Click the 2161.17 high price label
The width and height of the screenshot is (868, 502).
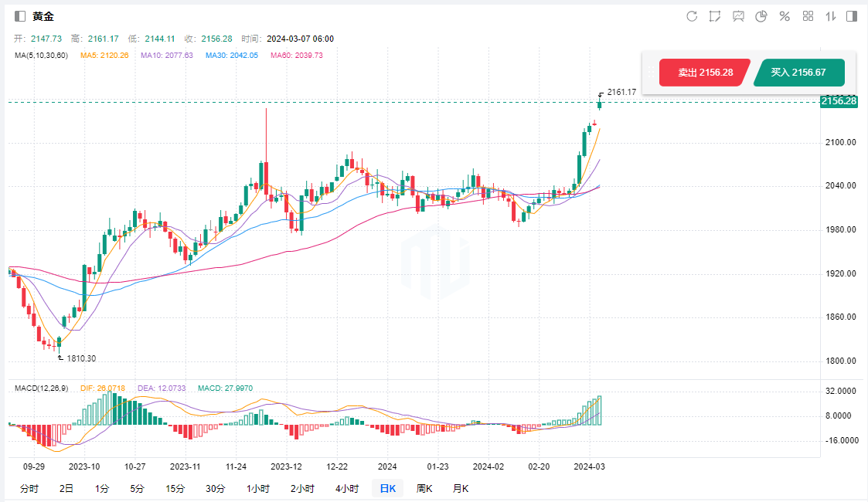click(x=621, y=92)
